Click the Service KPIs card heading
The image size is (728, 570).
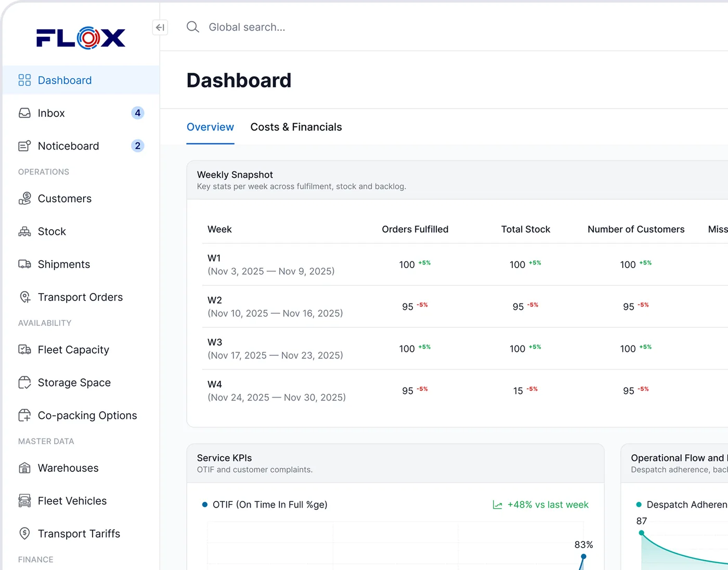224,458
